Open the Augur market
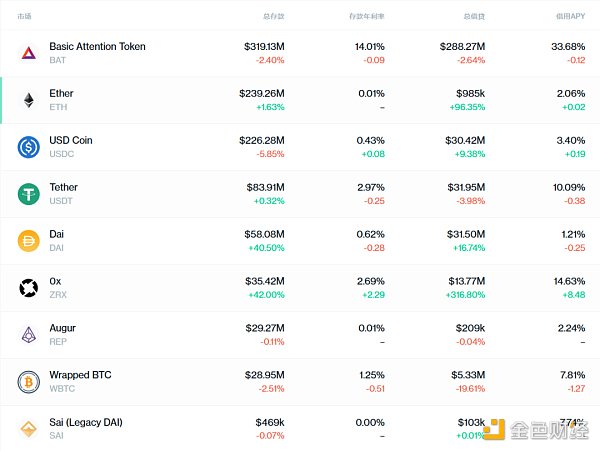The width and height of the screenshot is (600, 451). tap(300, 335)
